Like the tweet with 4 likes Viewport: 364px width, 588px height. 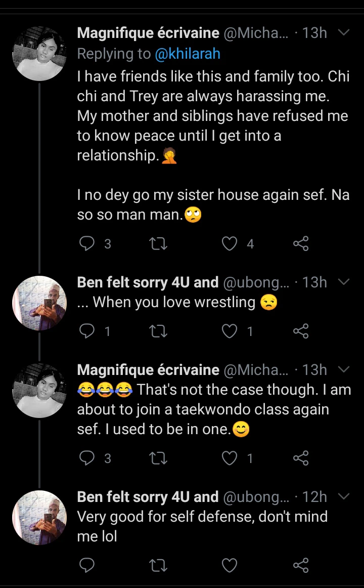pos(230,244)
